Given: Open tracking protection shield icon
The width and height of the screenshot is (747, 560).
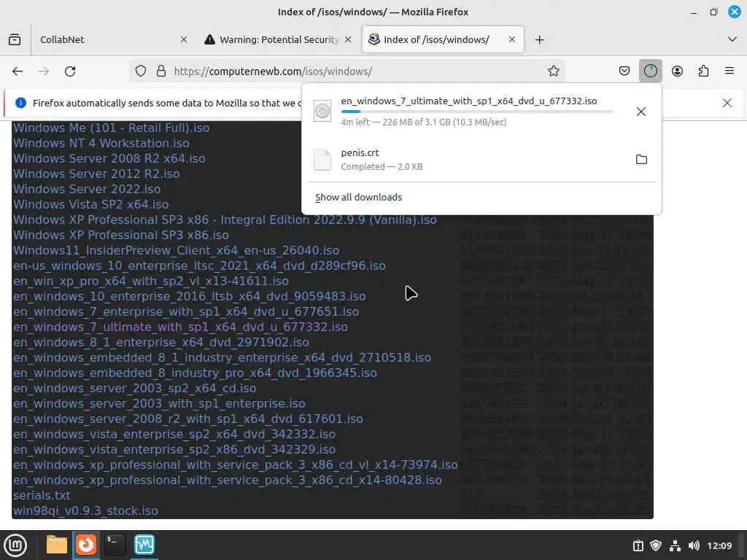Looking at the screenshot, I should pos(141,71).
